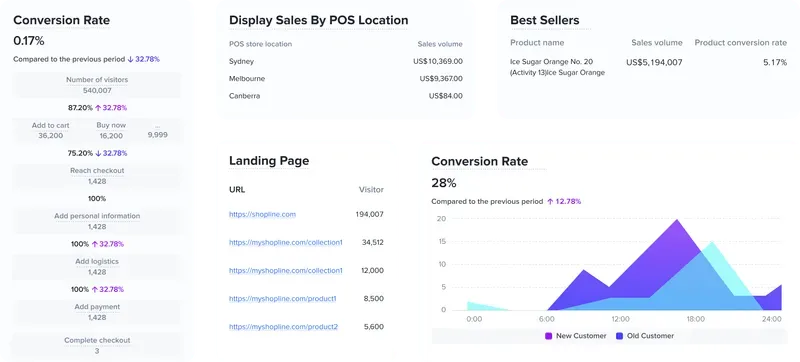
Task: Click the Reach checkout step label
Action: [x=97, y=170]
